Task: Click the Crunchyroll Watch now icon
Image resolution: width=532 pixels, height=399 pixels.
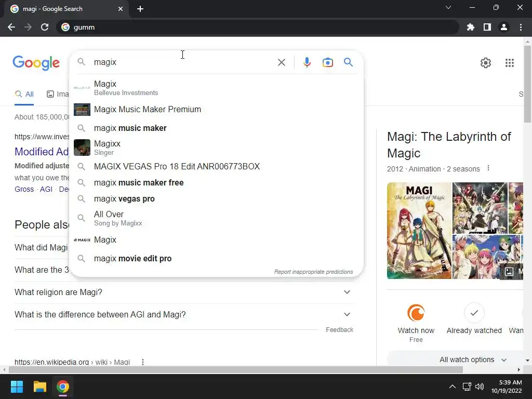Action: point(416,312)
